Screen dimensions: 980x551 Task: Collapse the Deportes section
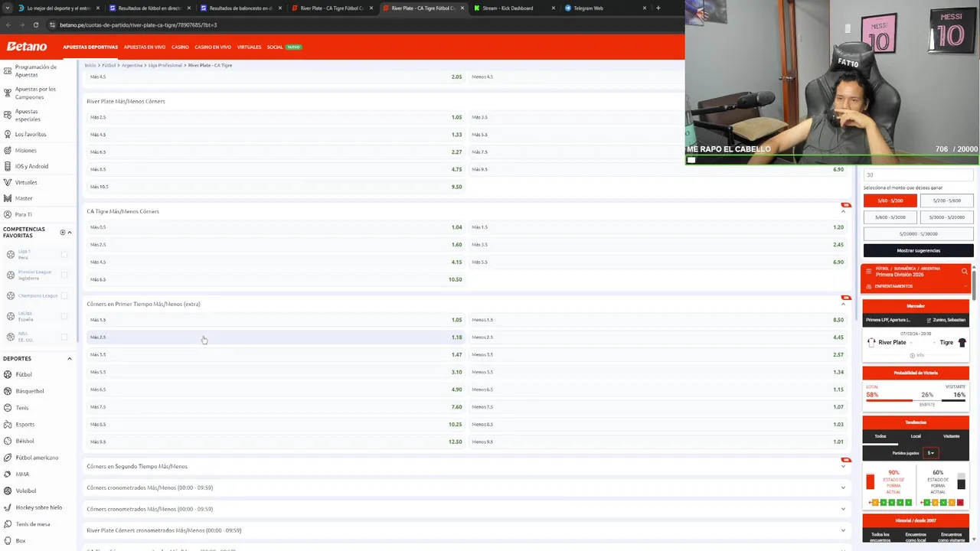coord(70,358)
